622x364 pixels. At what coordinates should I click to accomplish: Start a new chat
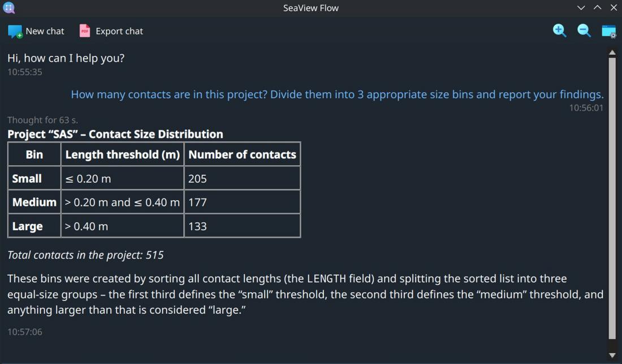(36, 31)
